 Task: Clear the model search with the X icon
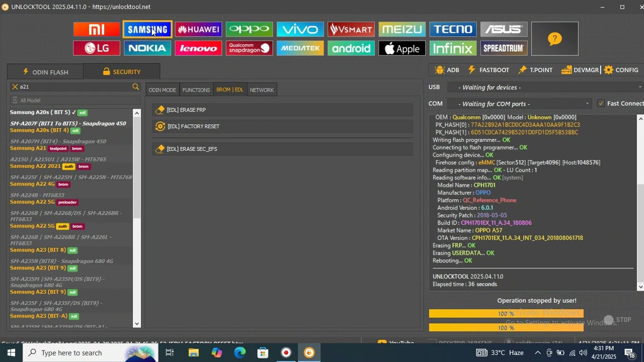(x=15, y=87)
